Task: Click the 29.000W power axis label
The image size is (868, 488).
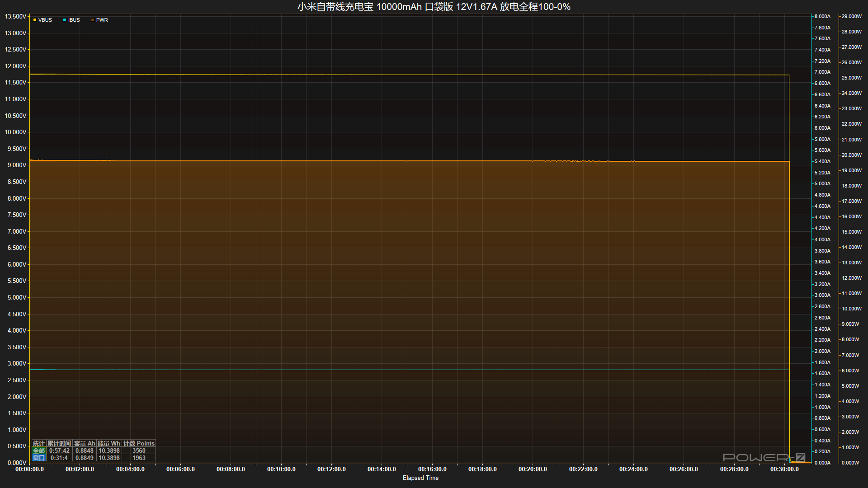Action: click(852, 16)
